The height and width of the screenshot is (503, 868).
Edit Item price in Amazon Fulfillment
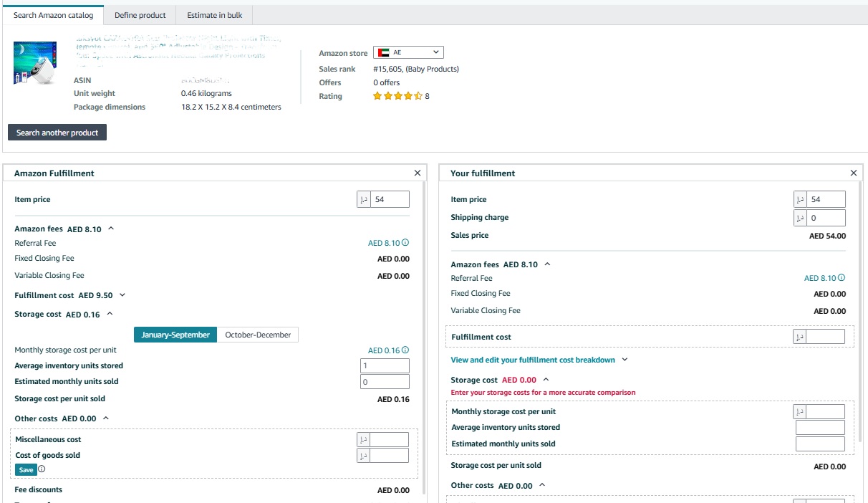point(390,199)
